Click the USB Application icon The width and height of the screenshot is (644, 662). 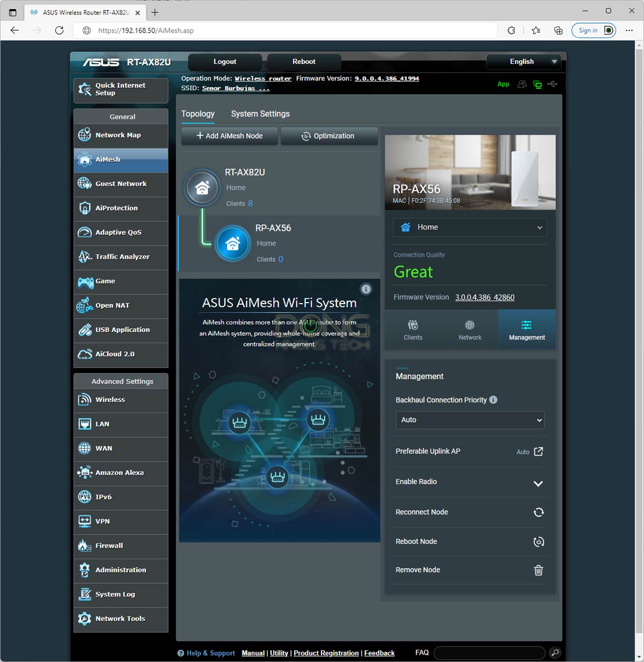coord(85,330)
